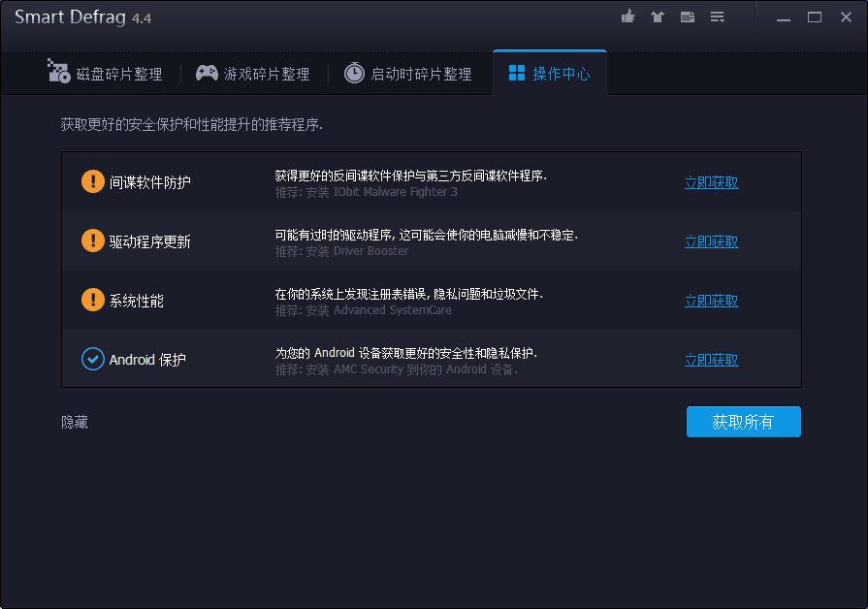Click 立即获取 for Android 保护
Screen dimensions: 868x609
pos(711,359)
